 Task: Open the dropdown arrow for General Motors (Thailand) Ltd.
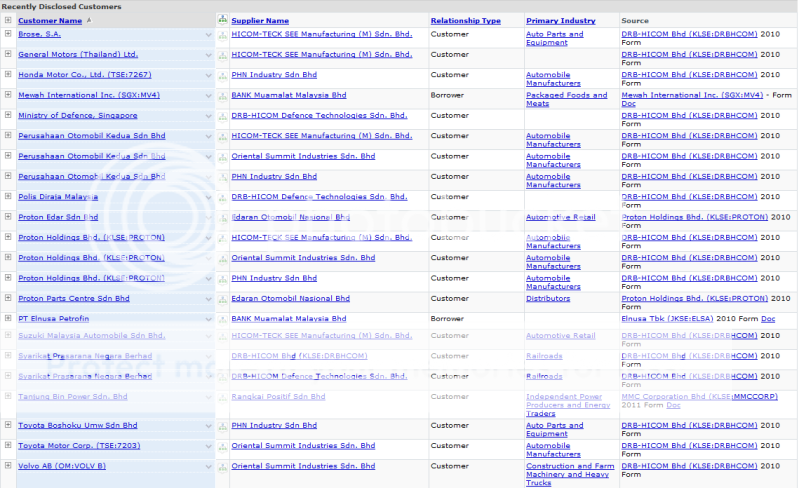pos(209,55)
